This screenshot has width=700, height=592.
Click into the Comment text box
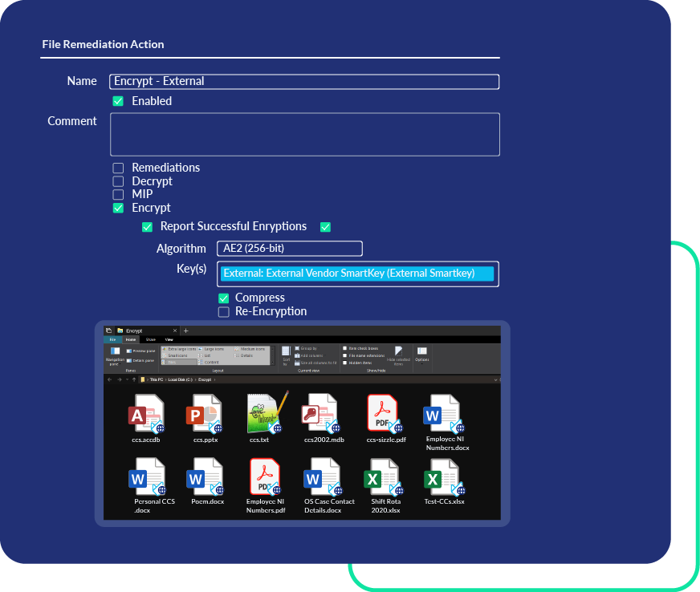pos(304,134)
